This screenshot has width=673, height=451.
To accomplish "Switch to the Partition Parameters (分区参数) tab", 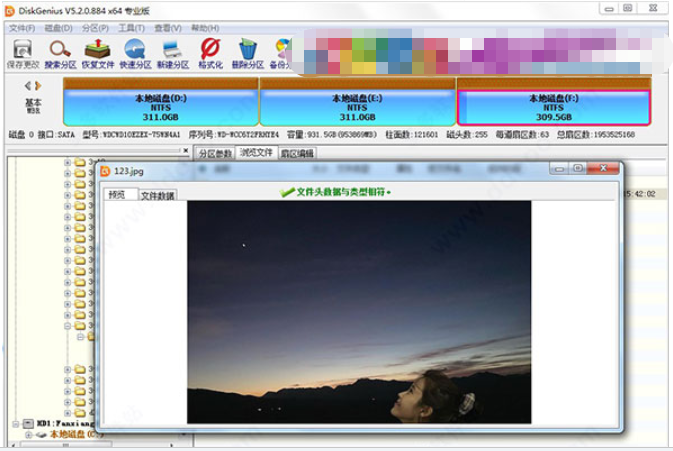I will 214,153.
